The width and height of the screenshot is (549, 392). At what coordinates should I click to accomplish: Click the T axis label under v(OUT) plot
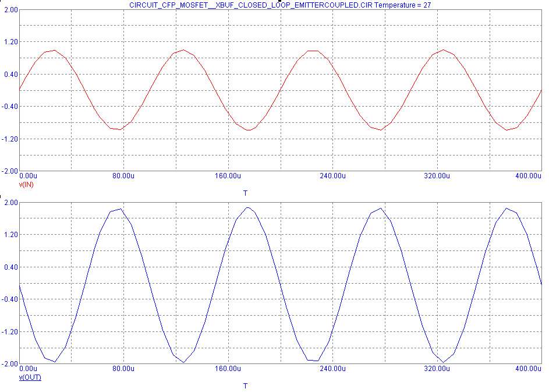[246, 386]
